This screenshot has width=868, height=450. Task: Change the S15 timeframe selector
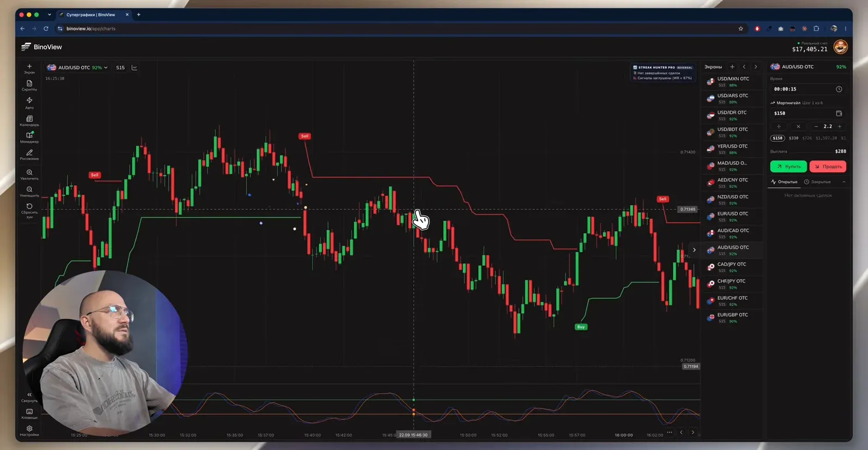click(120, 68)
